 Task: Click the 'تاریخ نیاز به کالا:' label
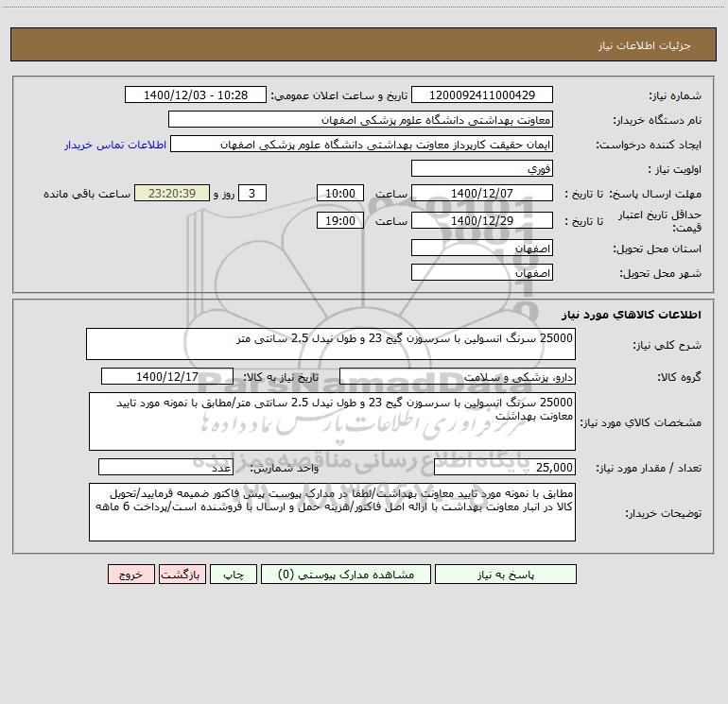(x=281, y=377)
